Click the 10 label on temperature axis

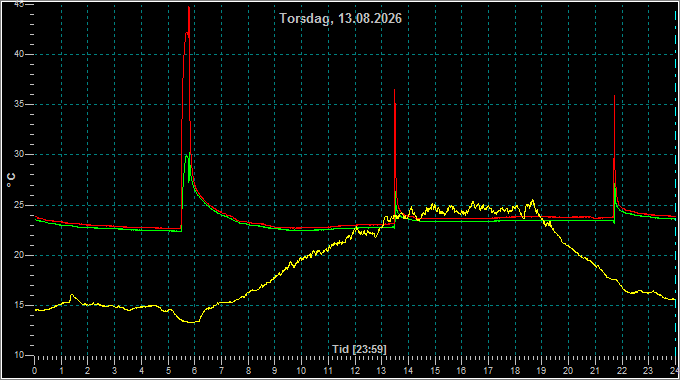[x=18, y=355]
